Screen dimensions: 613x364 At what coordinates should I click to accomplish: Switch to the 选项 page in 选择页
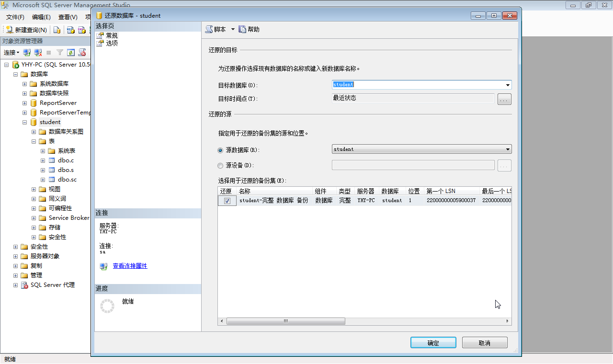tap(112, 43)
